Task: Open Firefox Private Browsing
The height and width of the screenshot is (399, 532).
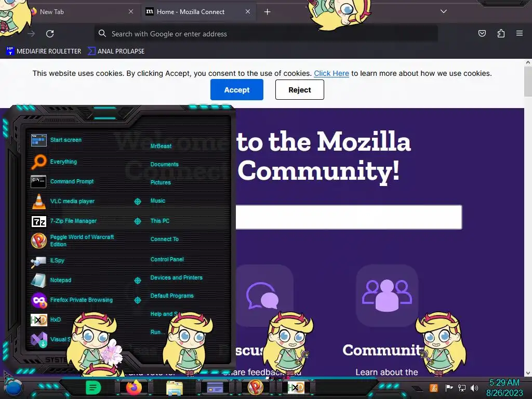Action: tap(73, 300)
